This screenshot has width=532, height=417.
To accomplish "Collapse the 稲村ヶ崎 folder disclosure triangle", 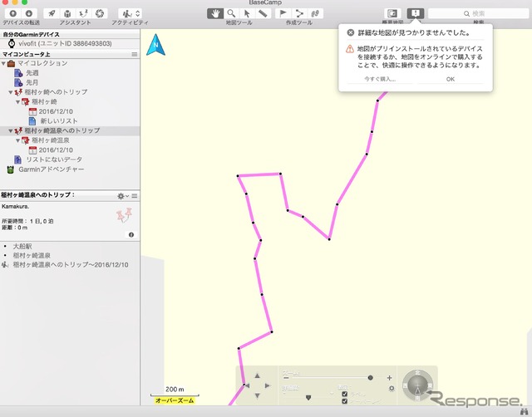I will pyautogui.click(x=17, y=101).
